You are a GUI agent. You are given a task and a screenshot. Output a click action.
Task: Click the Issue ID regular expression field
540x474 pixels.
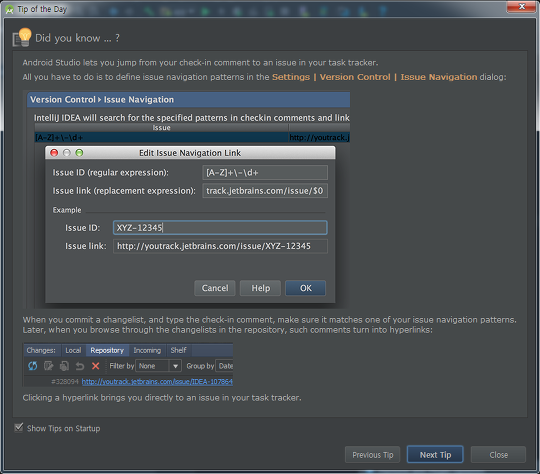click(x=265, y=172)
